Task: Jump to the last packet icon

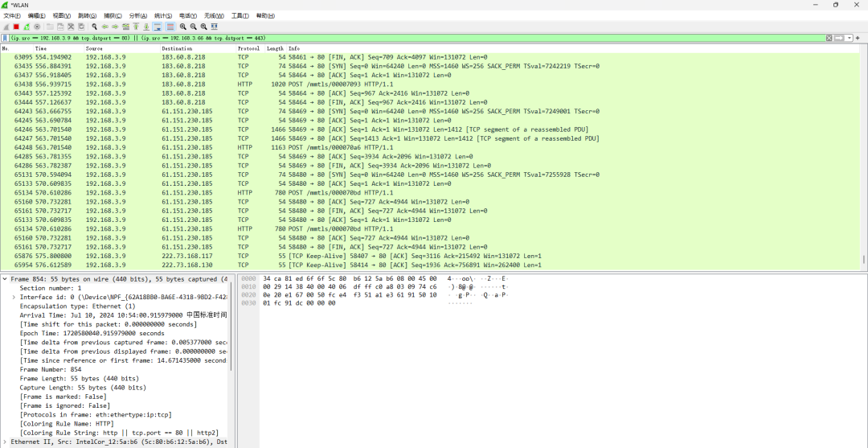Action: tap(145, 27)
